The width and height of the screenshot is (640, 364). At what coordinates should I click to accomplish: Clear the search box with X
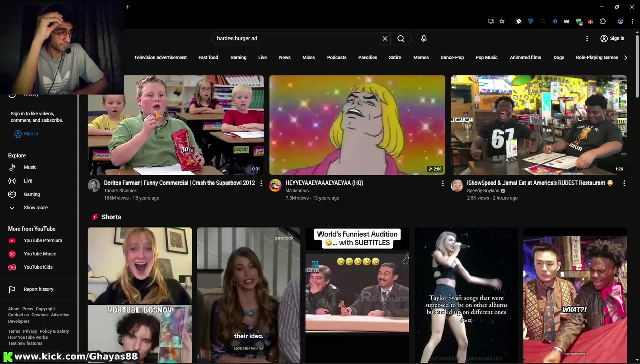(385, 38)
